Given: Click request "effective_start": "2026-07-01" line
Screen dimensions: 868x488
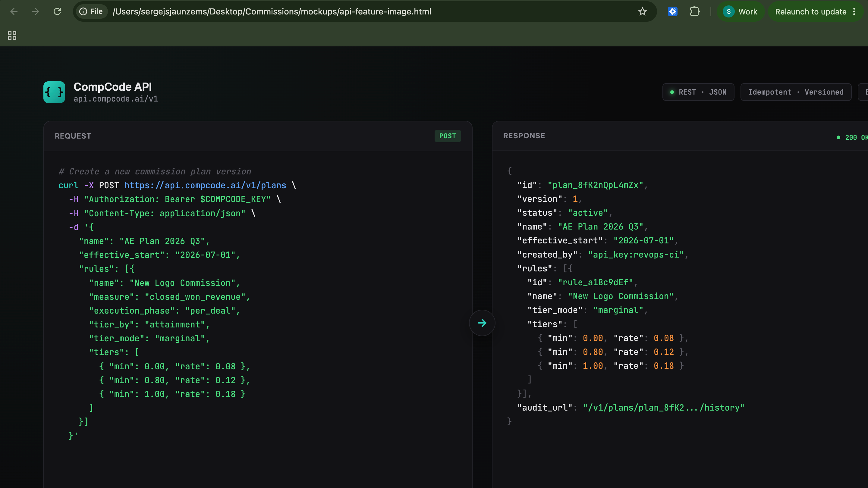Looking at the screenshot, I should (x=159, y=255).
